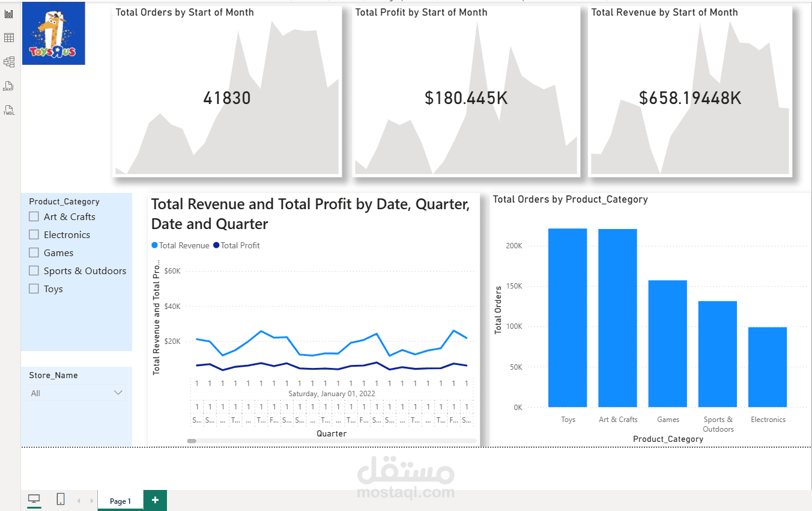Image resolution: width=812 pixels, height=511 pixels.
Task: Click the Total Revenue legend marker
Action: coord(155,245)
